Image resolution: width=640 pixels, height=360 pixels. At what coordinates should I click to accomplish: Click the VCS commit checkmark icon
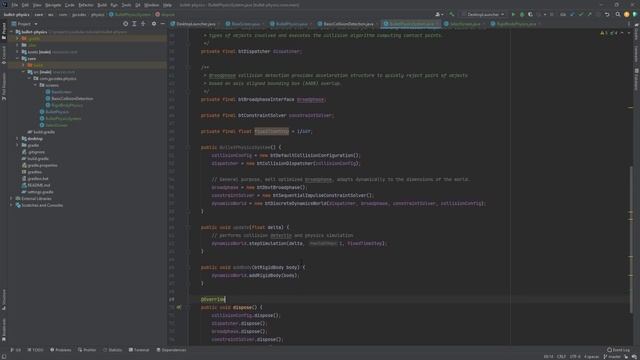coord(580,14)
